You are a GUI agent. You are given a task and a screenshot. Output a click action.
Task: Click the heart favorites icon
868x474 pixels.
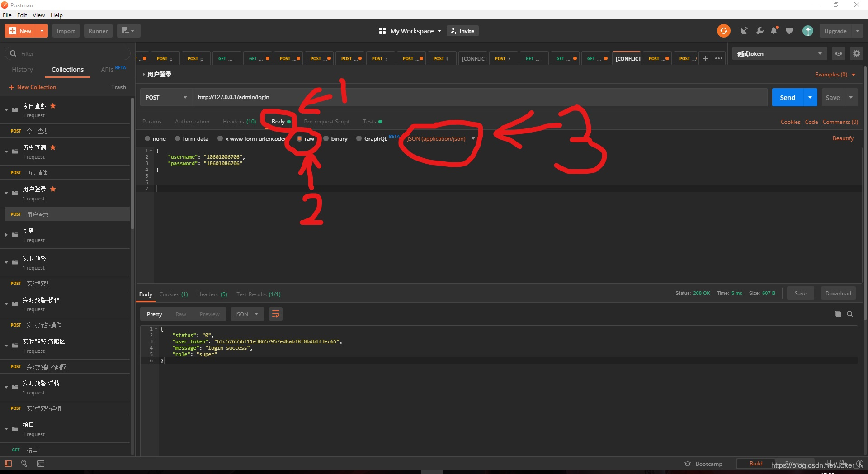(x=789, y=31)
